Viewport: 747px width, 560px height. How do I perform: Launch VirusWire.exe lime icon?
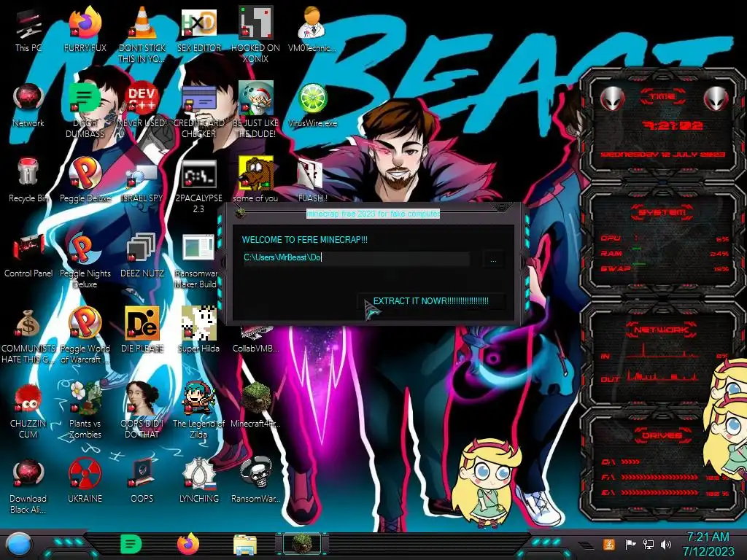312,105
